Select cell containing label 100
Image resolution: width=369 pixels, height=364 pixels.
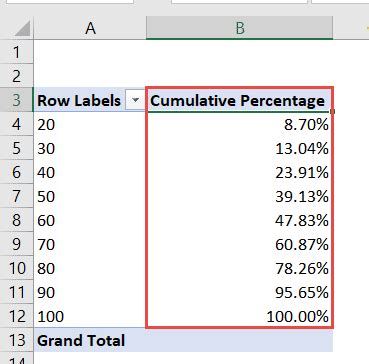(90, 316)
